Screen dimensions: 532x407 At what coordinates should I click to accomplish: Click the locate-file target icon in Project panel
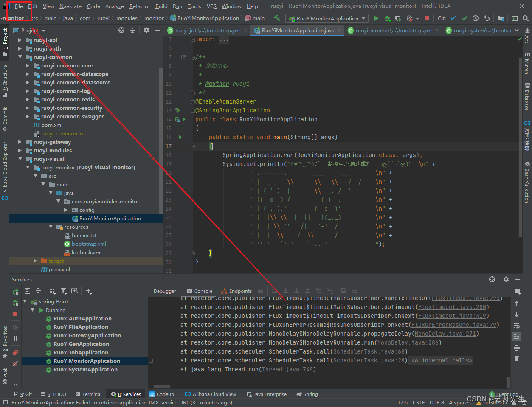pos(121,30)
